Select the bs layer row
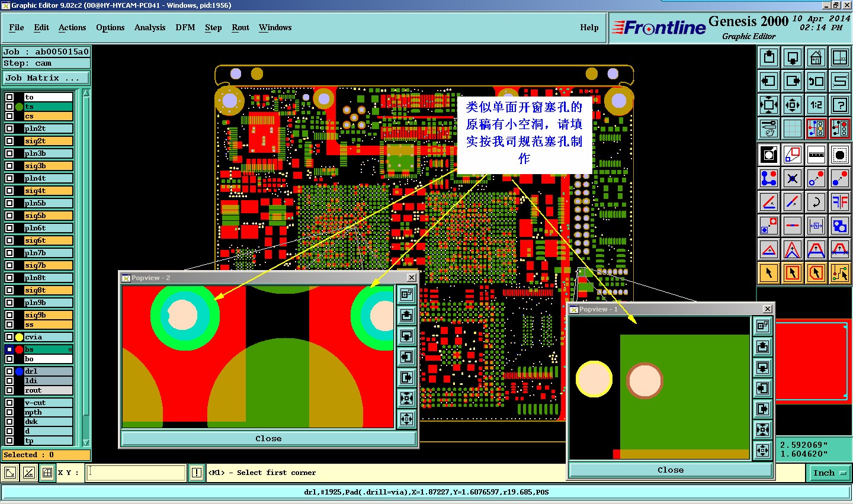The width and height of the screenshot is (853, 504). [x=48, y=349]
